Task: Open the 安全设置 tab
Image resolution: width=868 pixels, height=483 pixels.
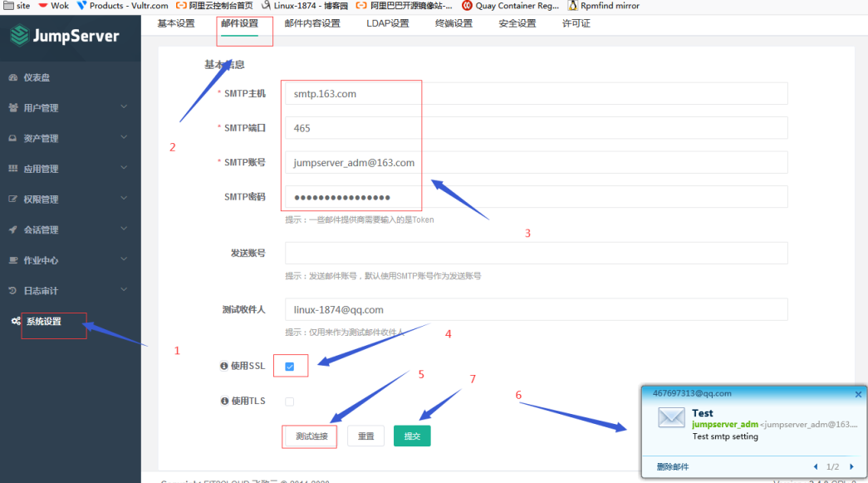Action: (x=517, y=23)
